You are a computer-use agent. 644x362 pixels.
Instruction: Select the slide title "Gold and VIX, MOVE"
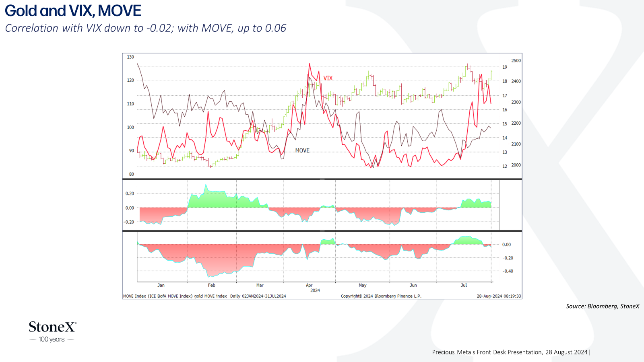pos(73,11)
